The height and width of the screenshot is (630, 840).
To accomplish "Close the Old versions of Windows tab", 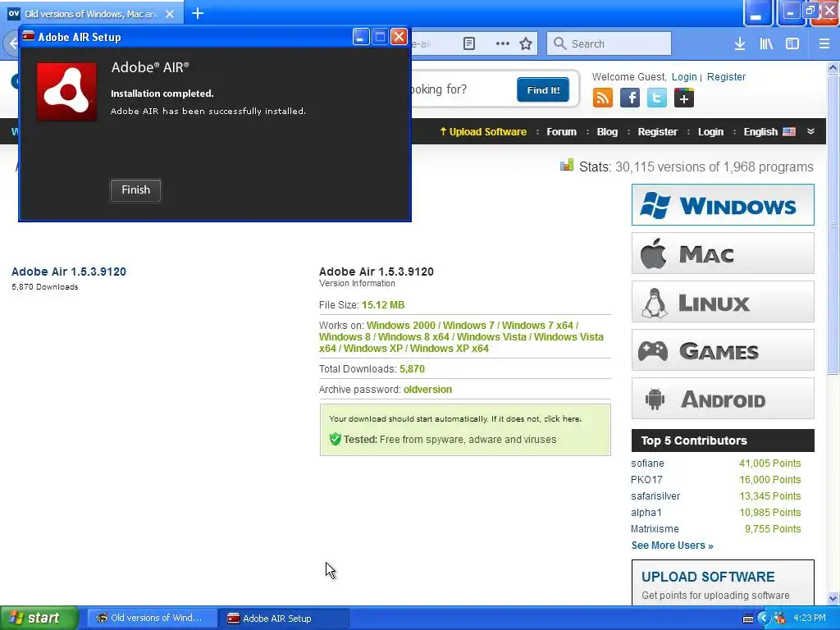I will point(170,14).
